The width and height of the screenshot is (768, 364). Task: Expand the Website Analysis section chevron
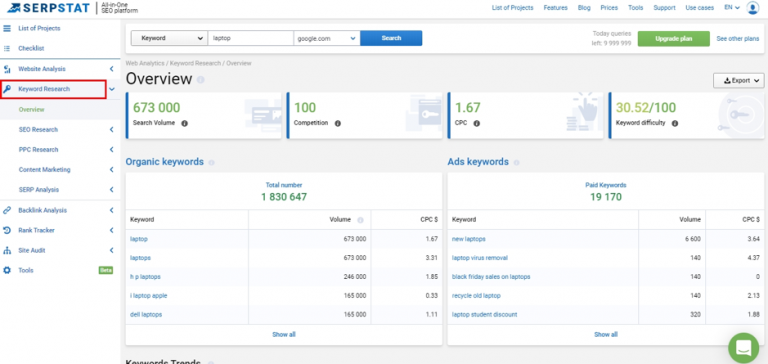(112, 69)
